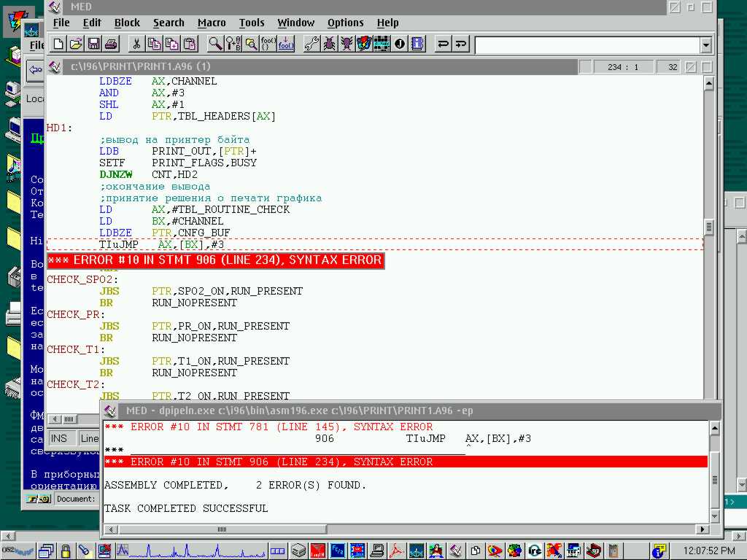Click the output window horizontal scrollbar thumb
Viewport: 747px width, 560px height.
(x=222, y=529)
